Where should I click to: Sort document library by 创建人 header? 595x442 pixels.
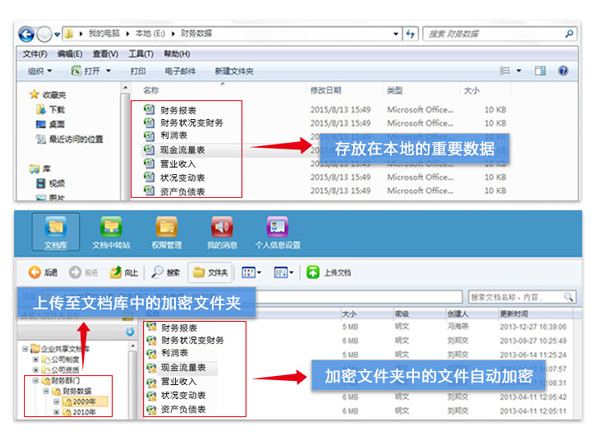pyautogui.click(x=458, y=314)
